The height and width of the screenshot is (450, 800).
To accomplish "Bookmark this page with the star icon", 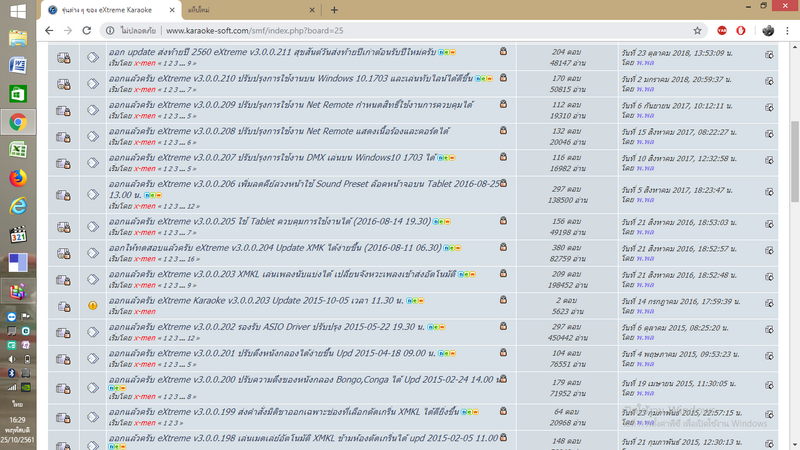I will point(697,31).
